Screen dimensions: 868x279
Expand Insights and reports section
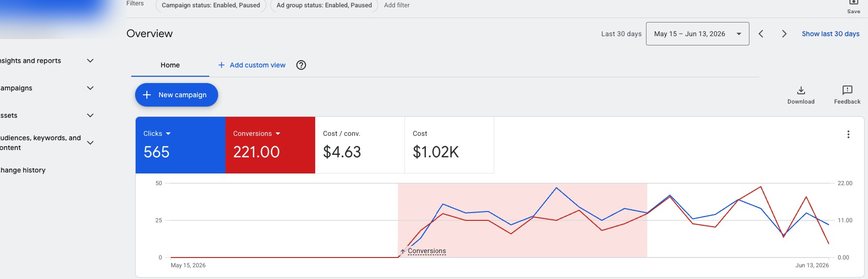click(x=90, y=61)
